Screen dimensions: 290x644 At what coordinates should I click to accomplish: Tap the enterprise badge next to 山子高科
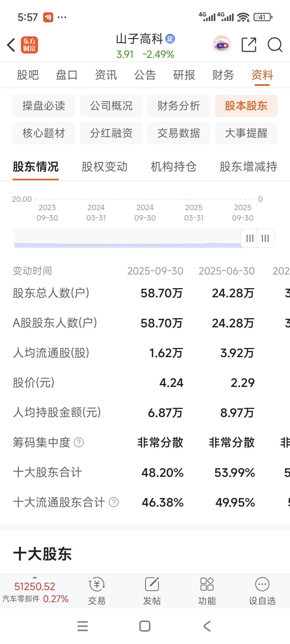170,39
